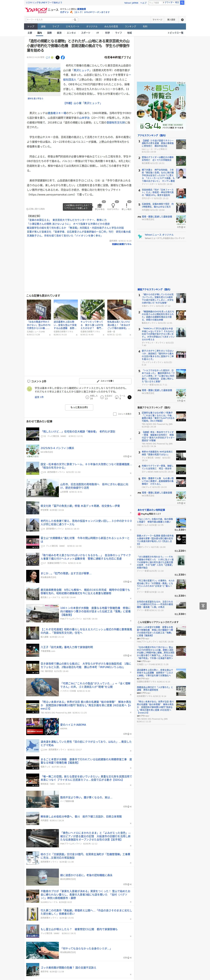Select the ランキング tab
The height and width of the screenshot is (980, 210).
click(130, 27)
